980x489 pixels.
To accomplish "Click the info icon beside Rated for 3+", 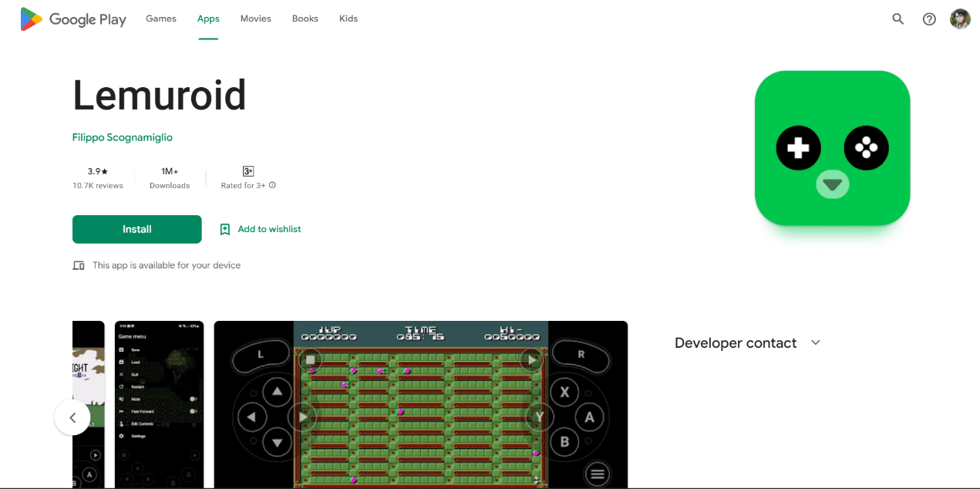I will tap(272, 185).
